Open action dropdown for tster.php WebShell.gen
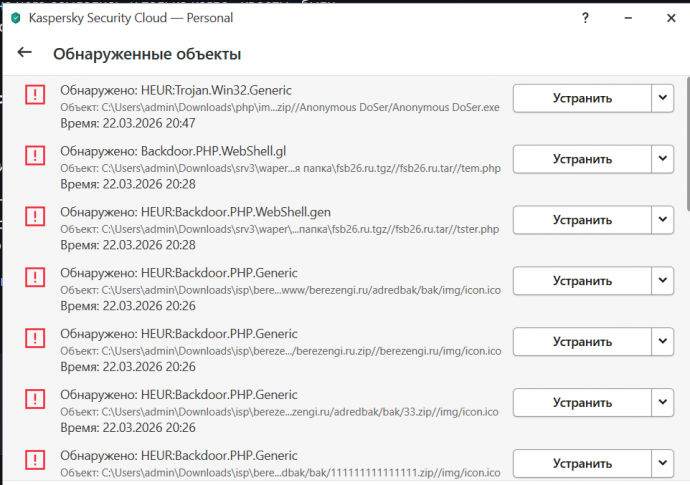The height and width of the screenshot is (485, 690). [664, 220]
